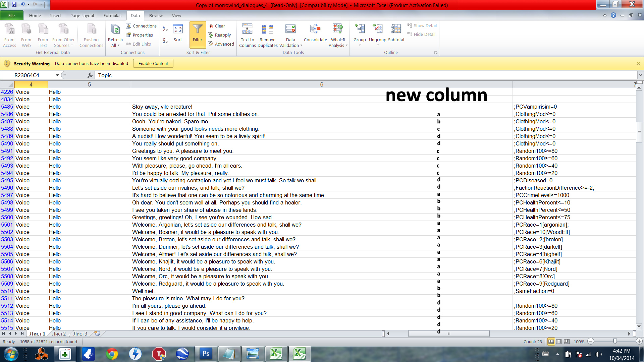
Task: Click the vertical scrollbar thumb
Action: coord(639,132)
